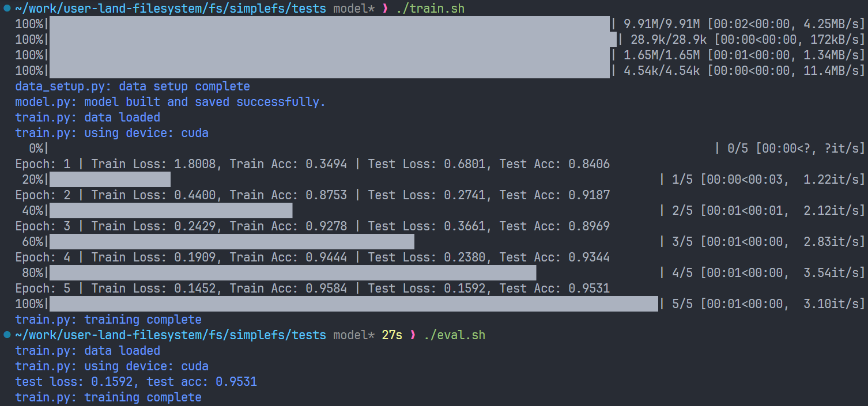Click the Epoch 5 results line
This screenshot has width=868, height=406.
312,289
